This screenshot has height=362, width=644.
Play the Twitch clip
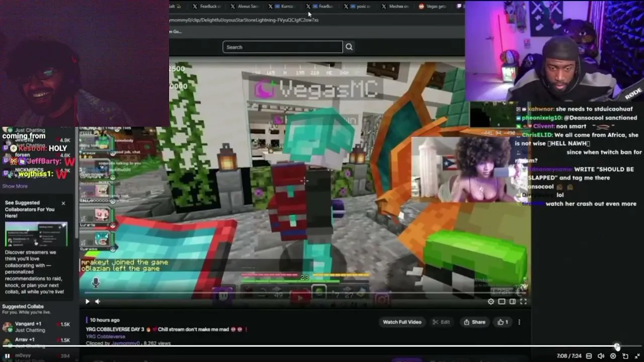pyautogui.click(x=87, y=302)
